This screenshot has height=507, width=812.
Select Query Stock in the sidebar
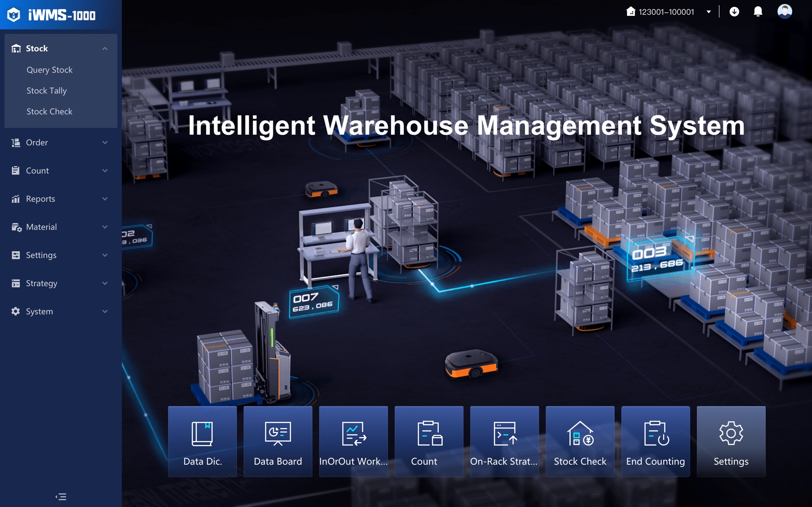click(49, 69)
